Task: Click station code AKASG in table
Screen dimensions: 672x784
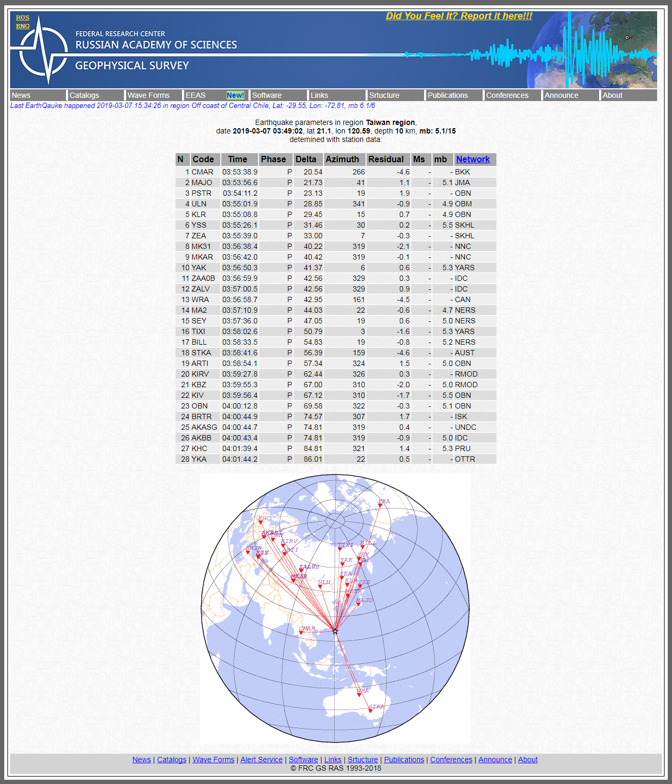Action: [204, 427]
